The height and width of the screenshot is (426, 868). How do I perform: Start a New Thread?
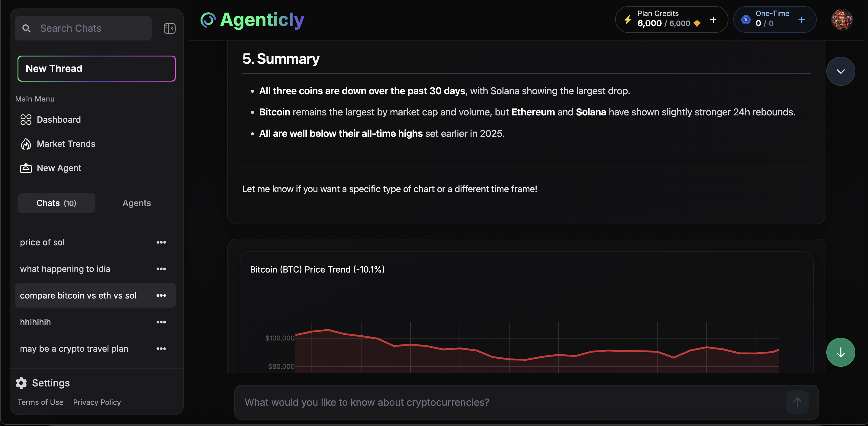tap(96, 68)
